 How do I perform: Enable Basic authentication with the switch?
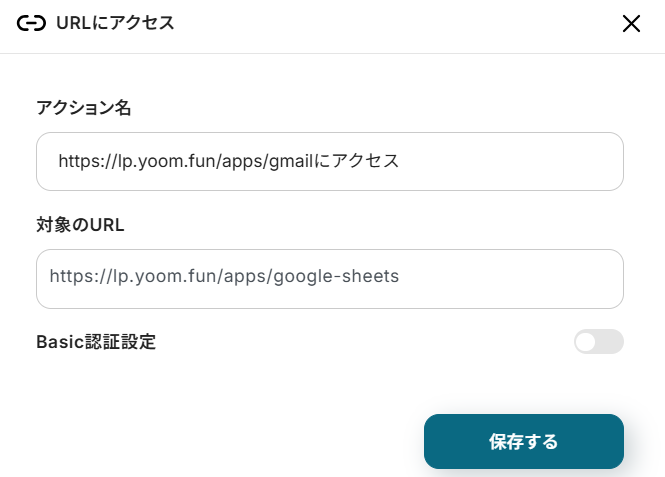click(598, 342)
